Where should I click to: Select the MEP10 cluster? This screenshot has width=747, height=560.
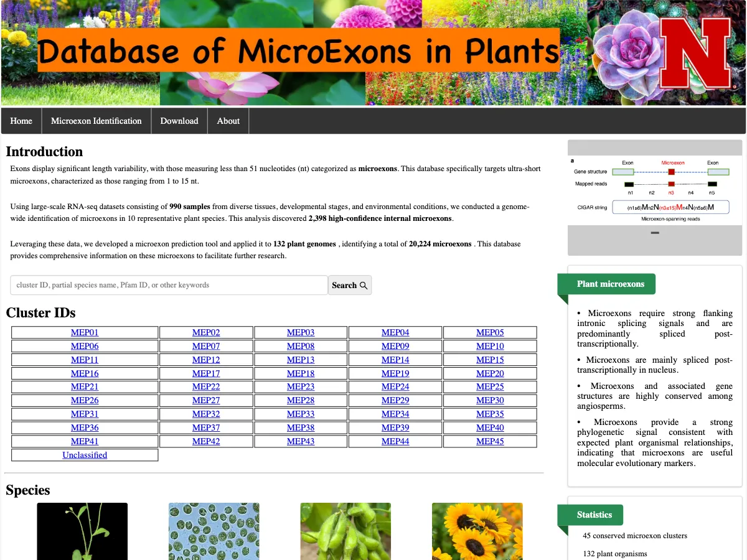490,346
